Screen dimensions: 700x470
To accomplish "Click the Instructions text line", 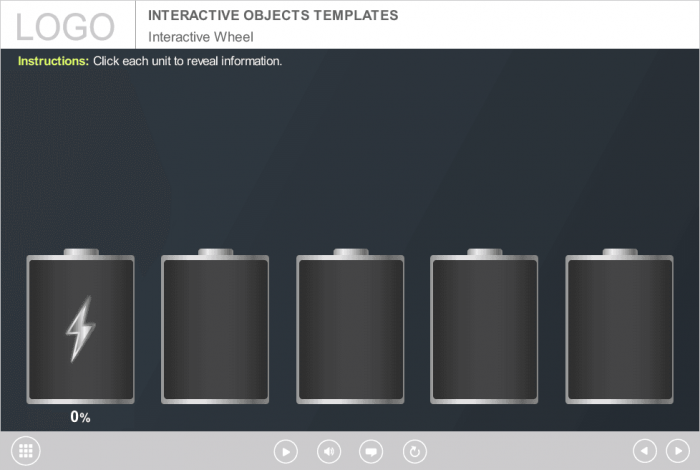I will tap(150, 61).
